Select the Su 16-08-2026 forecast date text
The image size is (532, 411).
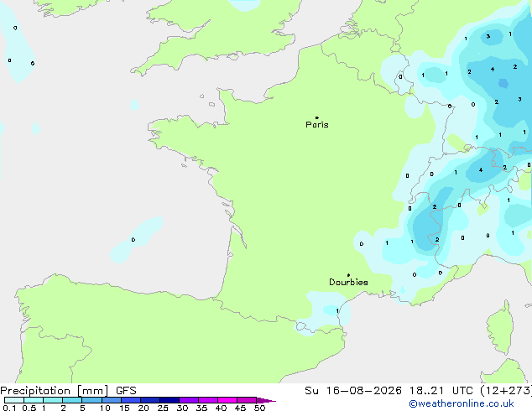click(x=353, y=391)
